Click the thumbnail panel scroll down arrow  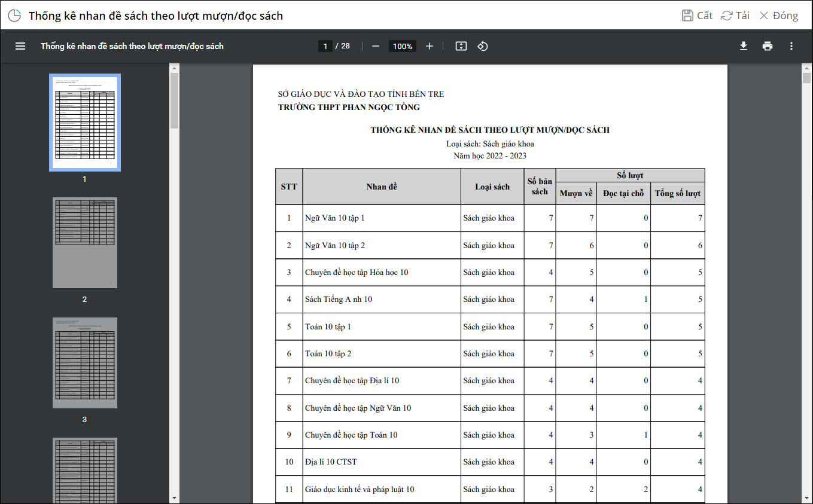[x=174, y=498]
